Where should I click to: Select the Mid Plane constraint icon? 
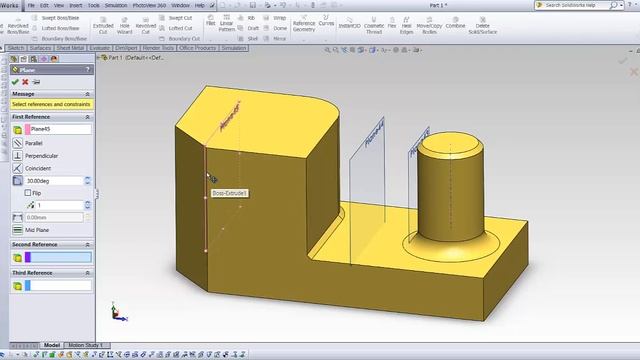[x=18, y=230]
